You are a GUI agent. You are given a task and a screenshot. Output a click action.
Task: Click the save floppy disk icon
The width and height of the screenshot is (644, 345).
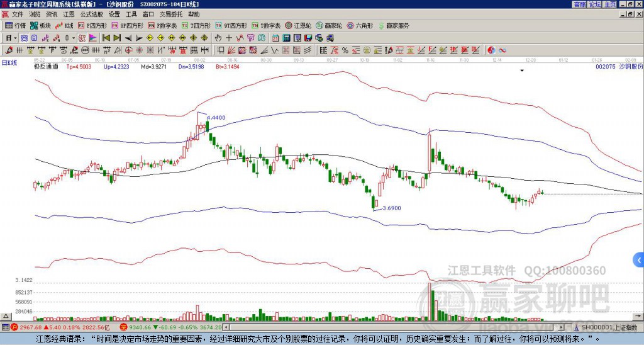click(308, 38)
